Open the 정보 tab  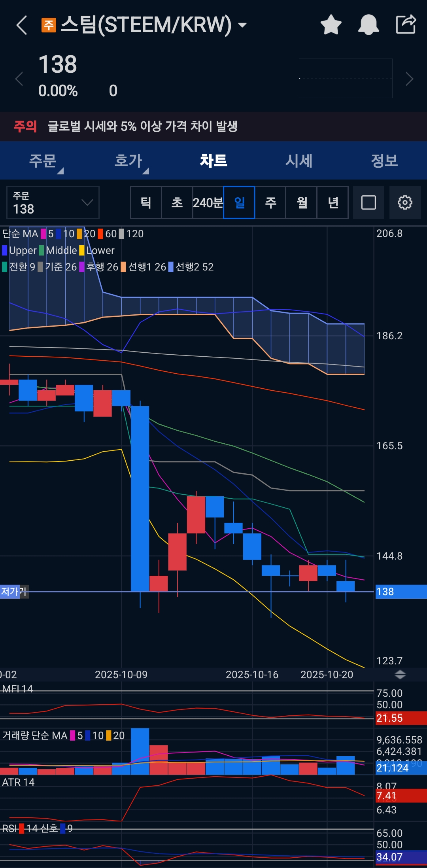(384, 161)
